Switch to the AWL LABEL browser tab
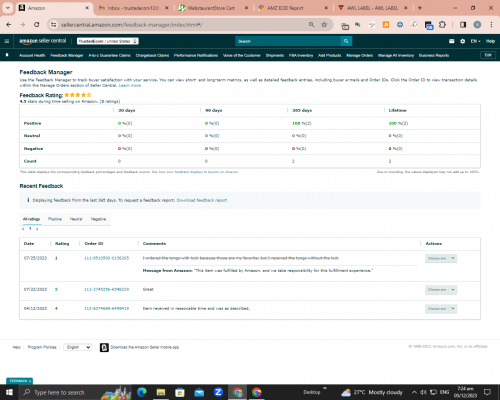This screenshot has height=400, width=500. [372, 8]
